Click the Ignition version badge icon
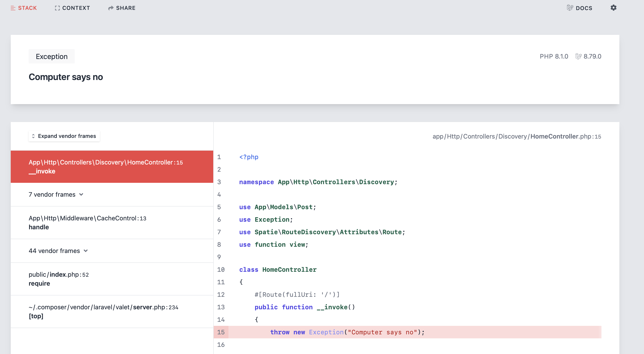 (578, 56)
